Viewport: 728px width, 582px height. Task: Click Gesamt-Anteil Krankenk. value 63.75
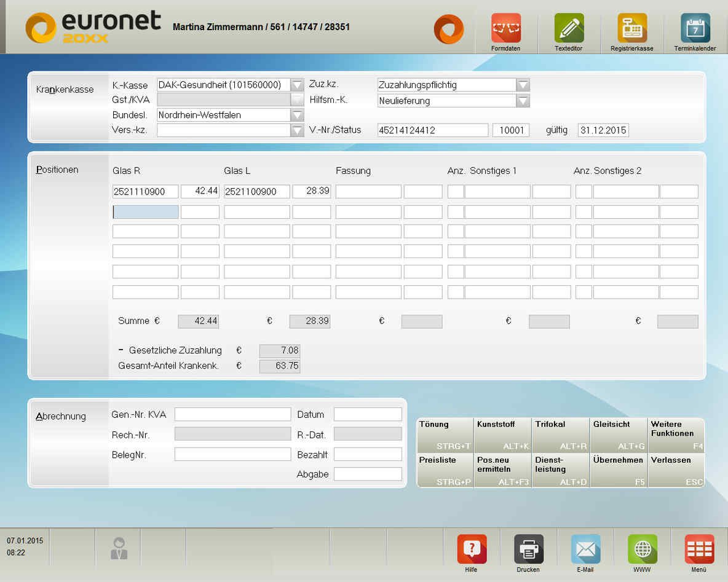[280, 366]
